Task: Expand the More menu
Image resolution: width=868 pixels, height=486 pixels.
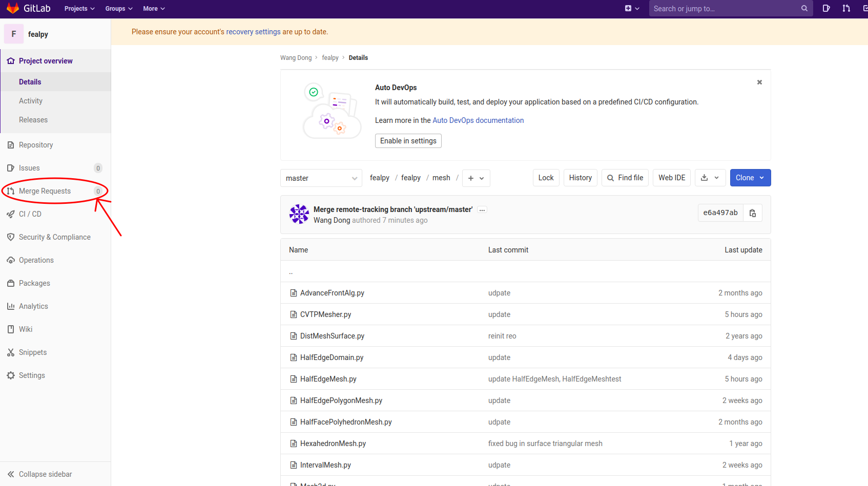Action: click(154, 8)
